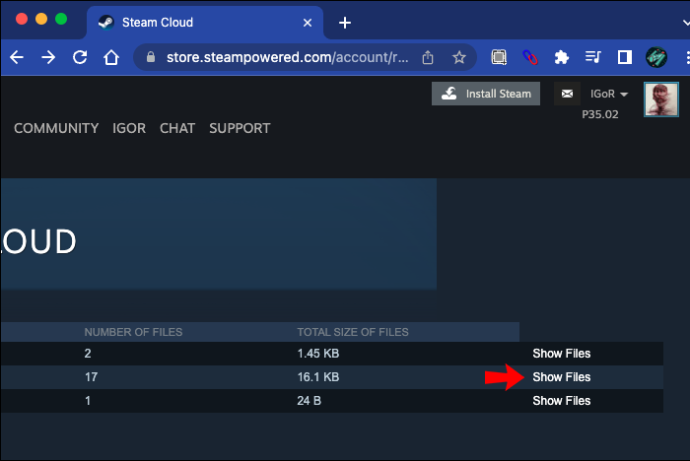Share this page using the share icon
690x461 pixels.
pos(428,57)
